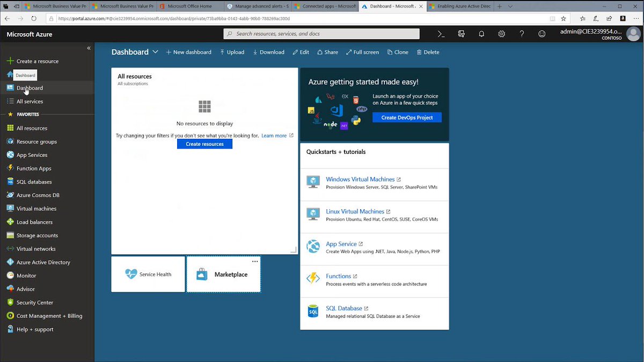Image resolution: width=644 pixels, height=362 pixels.
Task: Click the Virtual networks icon
Action: coord(10,249)
